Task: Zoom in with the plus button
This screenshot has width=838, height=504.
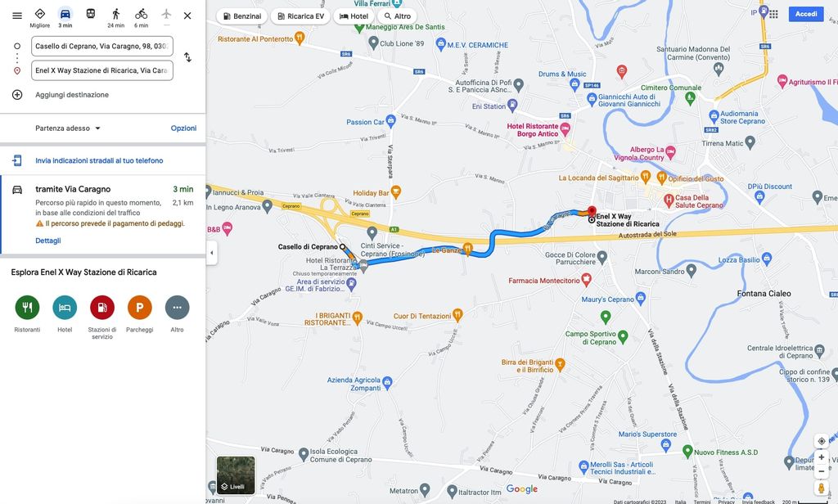Action: (822, 457)
